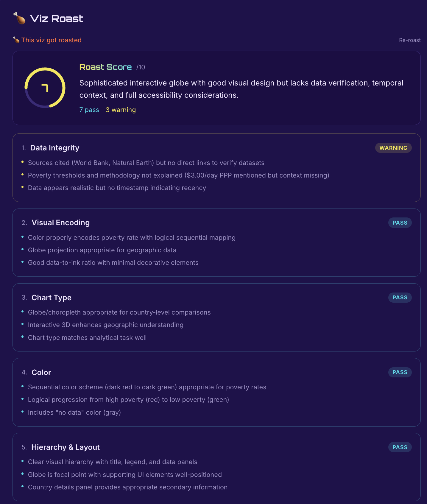Select the Visual Encoding section heading
Image resolution: width=427 pixels, height=504 pixels.
point(61,223)
